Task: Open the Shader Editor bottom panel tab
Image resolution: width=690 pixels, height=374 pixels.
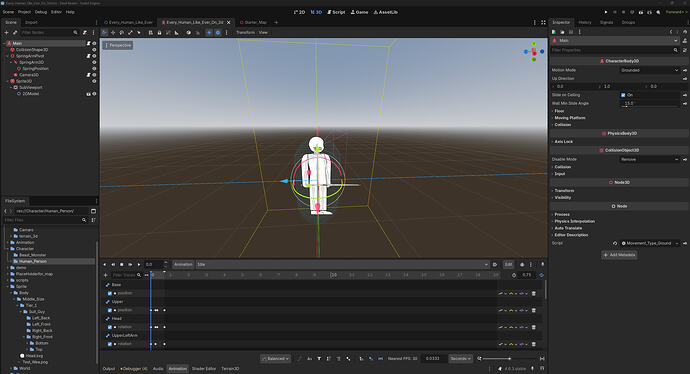Action: point(204,369)
